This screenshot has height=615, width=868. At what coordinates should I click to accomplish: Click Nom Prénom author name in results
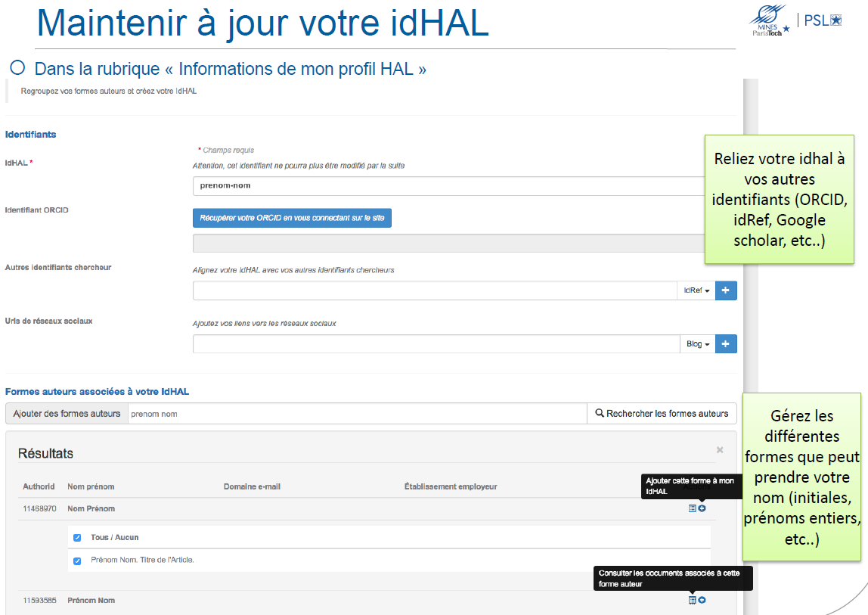91,508
